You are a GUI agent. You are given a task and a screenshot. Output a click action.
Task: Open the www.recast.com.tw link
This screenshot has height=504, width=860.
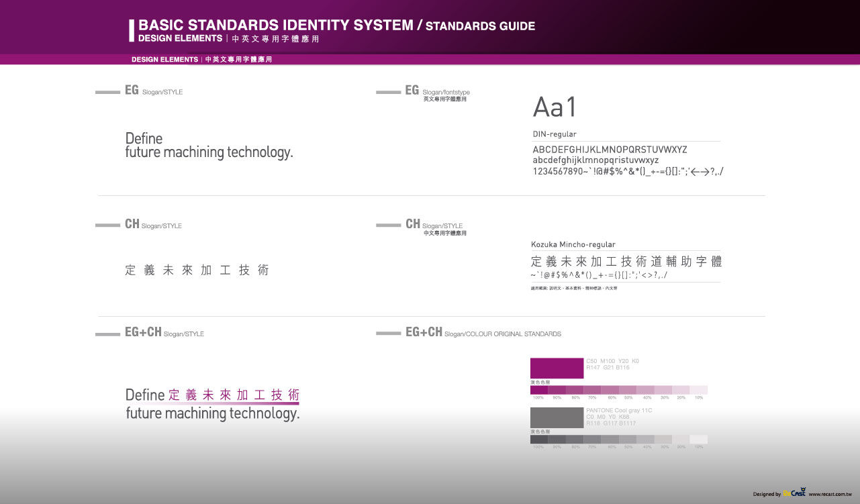tap(831, 494)
